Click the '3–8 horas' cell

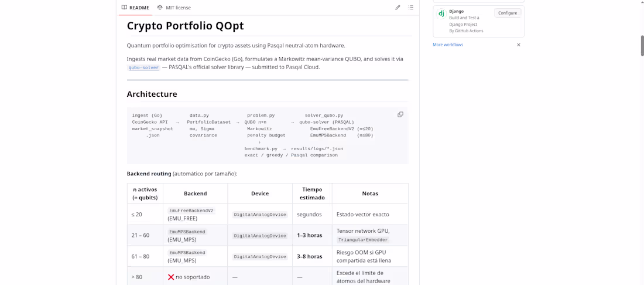click(x=312, y=256)
